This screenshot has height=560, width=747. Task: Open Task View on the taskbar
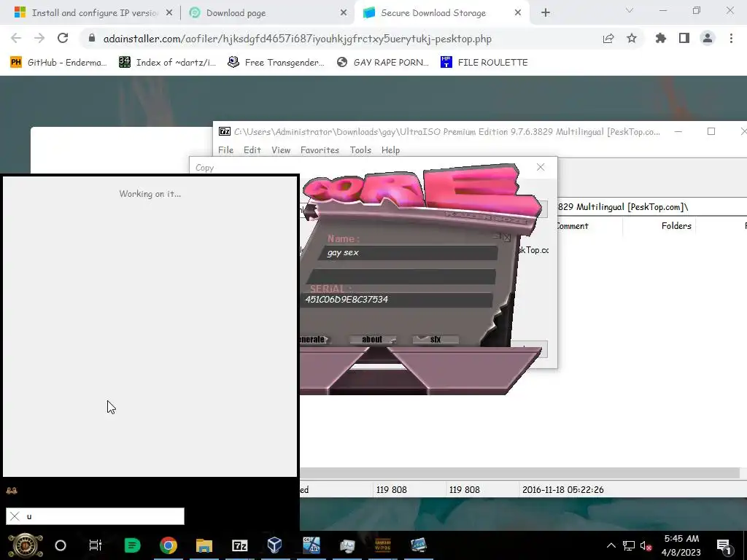96,545
